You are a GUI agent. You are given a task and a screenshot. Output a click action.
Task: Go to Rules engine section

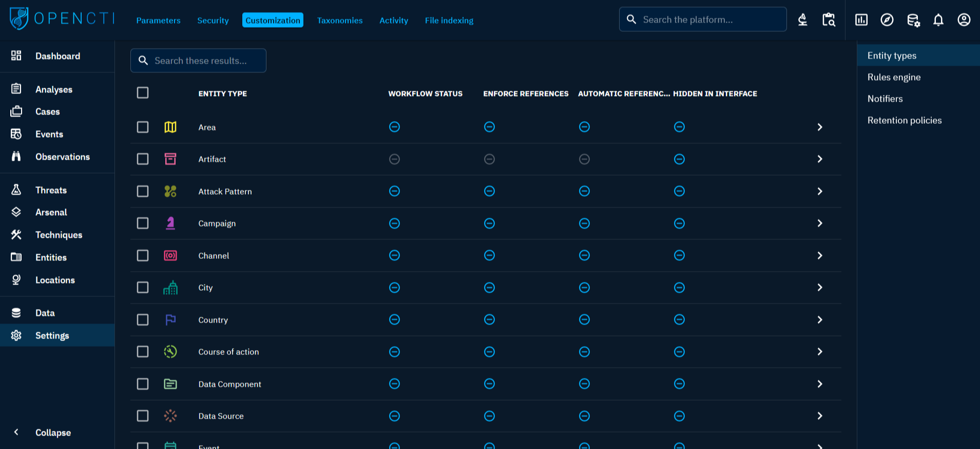(894, 77)
